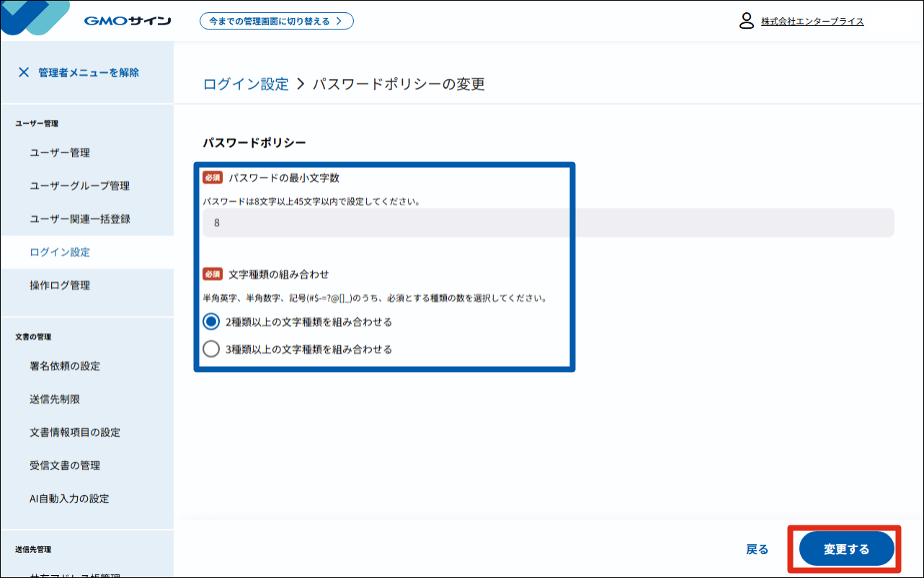Click the GMO Sign logo
Screen dimensions: 924x578
(x=128, y=21)
